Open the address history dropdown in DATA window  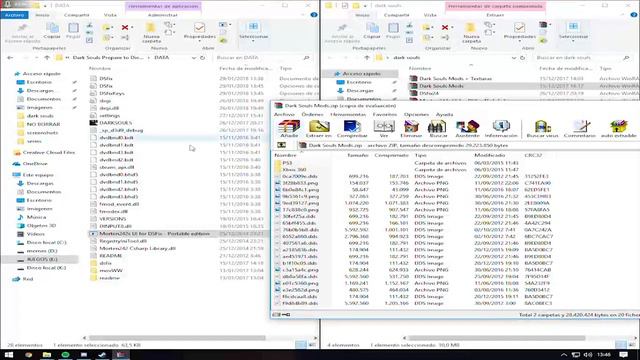(x=194, y=58)
